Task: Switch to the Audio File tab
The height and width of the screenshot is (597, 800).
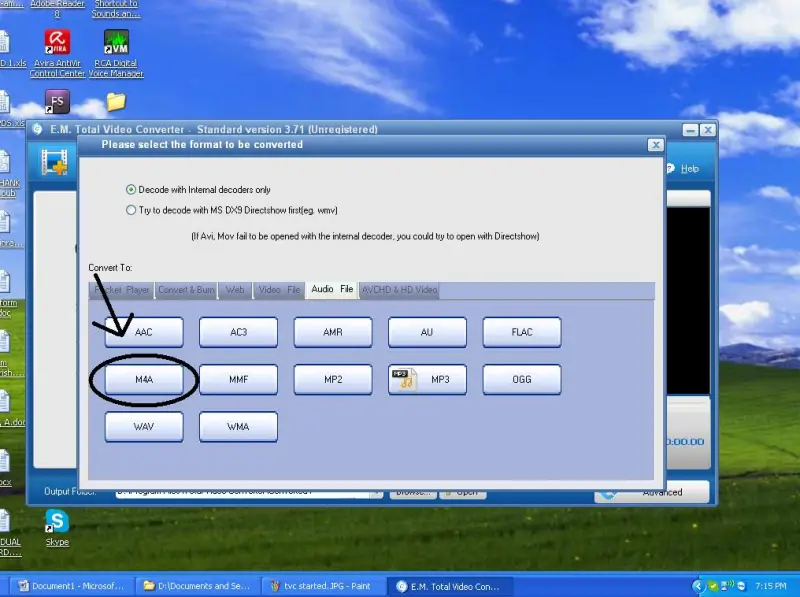Action: (x=332, y=289)
